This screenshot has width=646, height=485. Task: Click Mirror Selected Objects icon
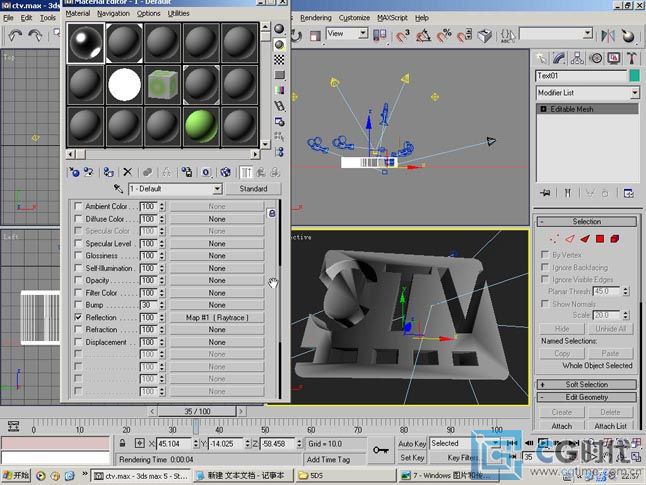coord(608,36)
